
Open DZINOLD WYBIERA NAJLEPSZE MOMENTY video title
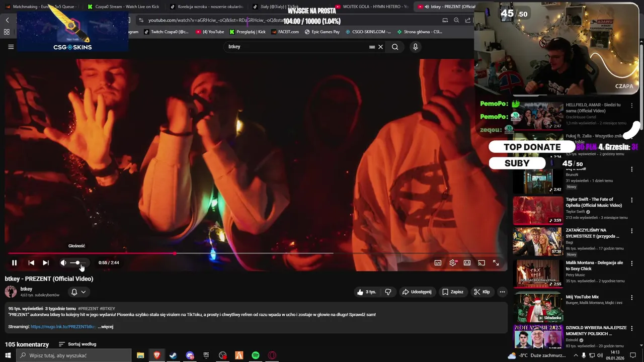tap(596, 331)
